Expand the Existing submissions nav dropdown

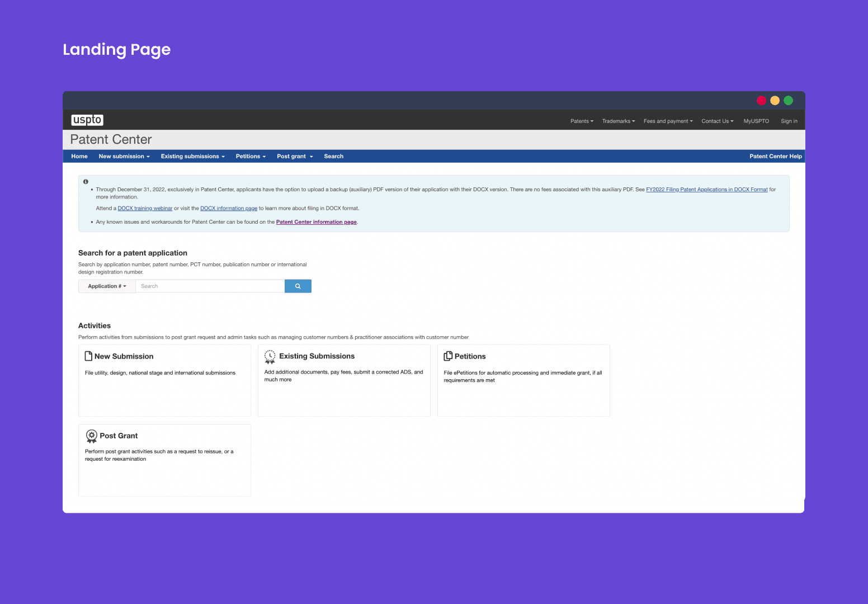click(x=193, y=157)
